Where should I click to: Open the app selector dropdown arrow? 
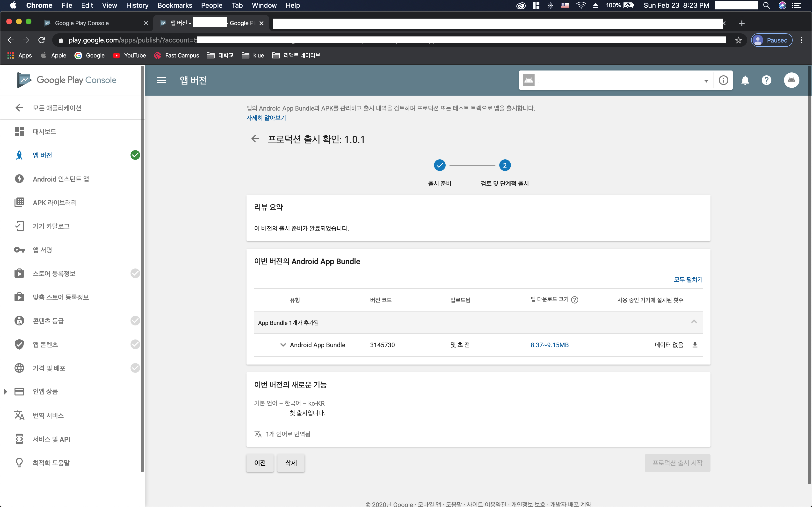[706, 80]
